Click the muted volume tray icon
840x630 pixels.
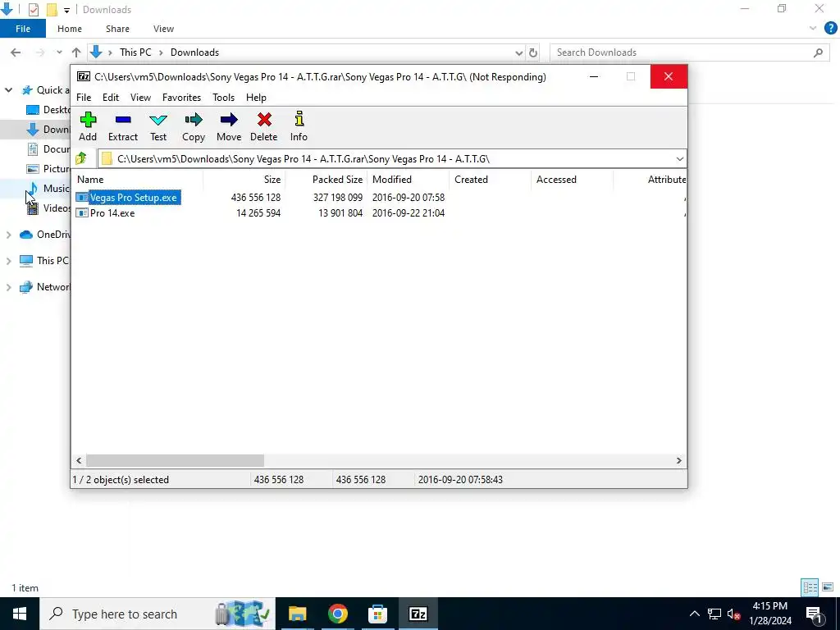[x=734, y=614]
